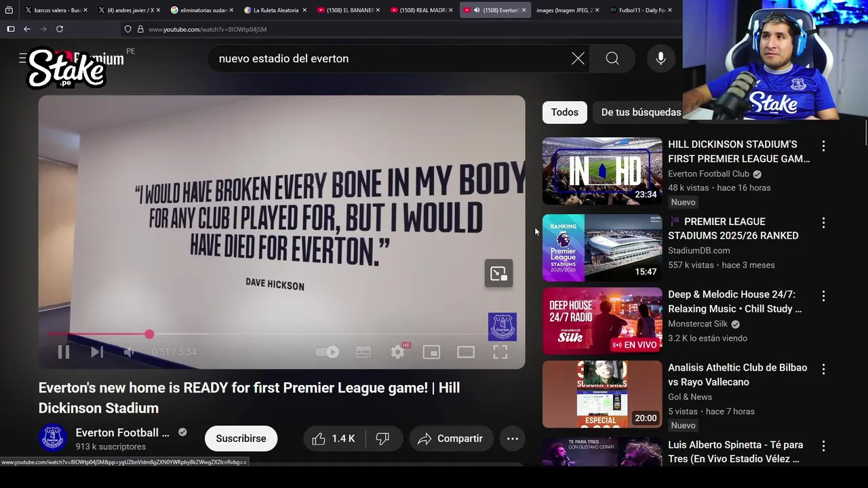This screenshot has height=488, width=868.
Task: Open 'Gol & News' channel link
Action: [690, 396]
